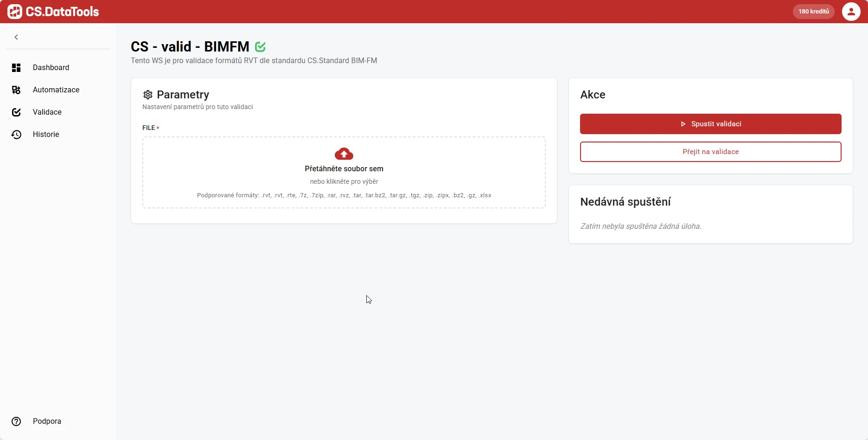Screen dimensions: 868x440
Task: Click the play icon in Spustit validaci
Action: point(683,124)
